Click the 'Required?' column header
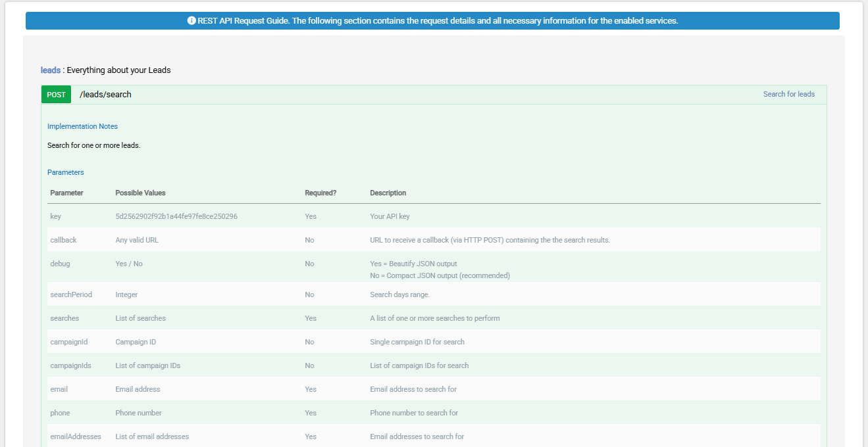 pos(320,193)
